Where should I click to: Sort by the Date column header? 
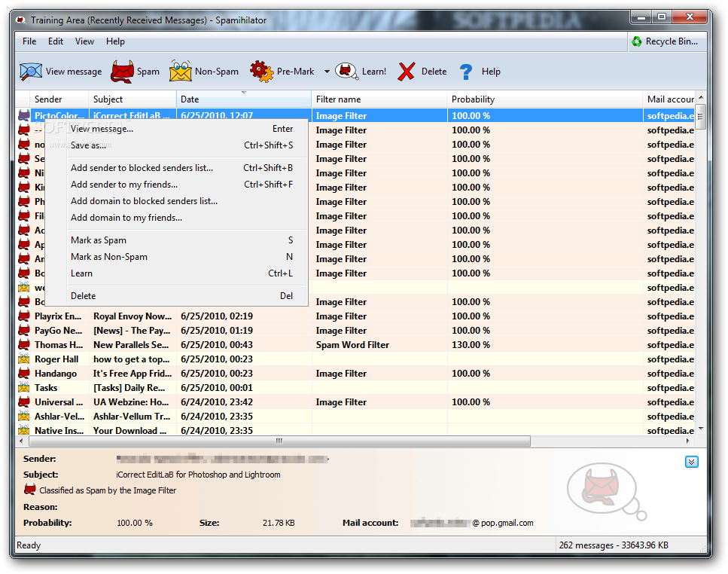click(244, 99)
